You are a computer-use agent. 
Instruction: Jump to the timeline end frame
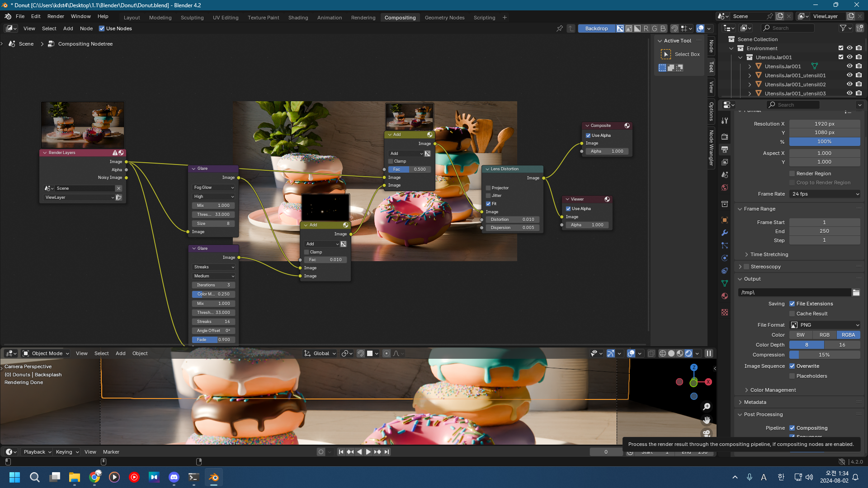387,452
